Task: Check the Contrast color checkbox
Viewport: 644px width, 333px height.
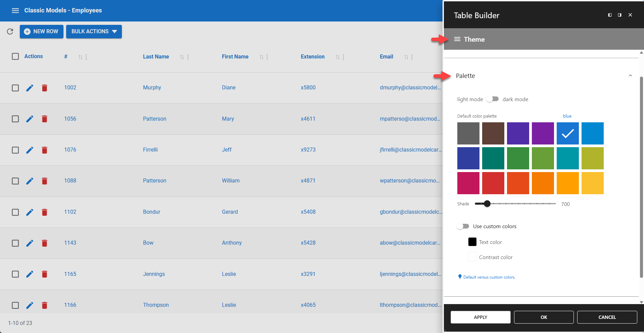Action: 472,256
